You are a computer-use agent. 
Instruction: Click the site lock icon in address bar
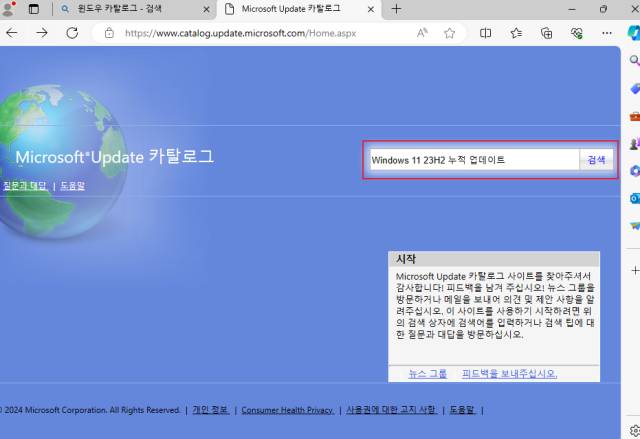[109, 33]
